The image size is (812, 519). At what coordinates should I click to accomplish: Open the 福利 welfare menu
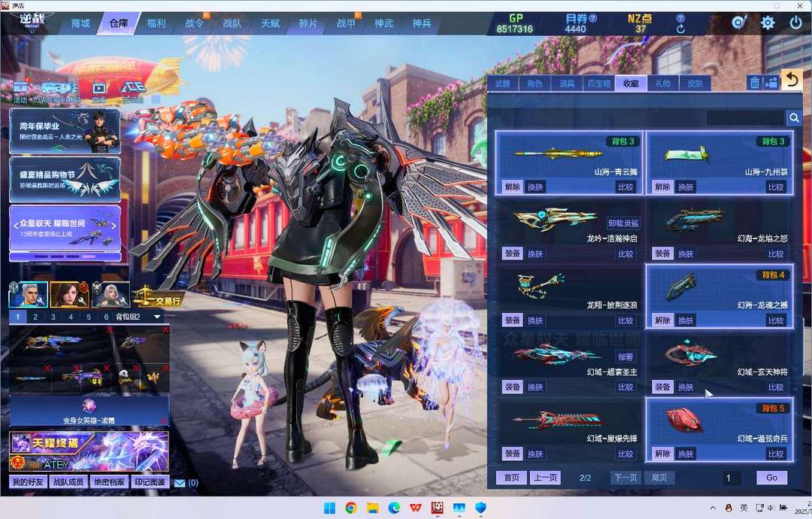(x=156, y=23)
